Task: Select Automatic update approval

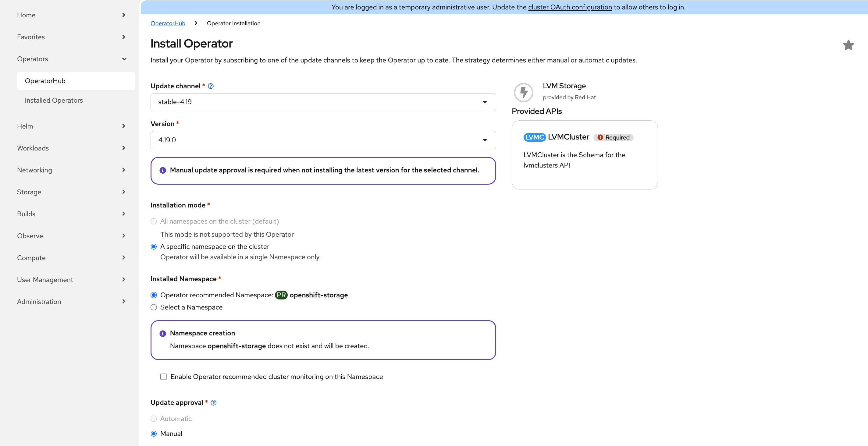Action: (x=154, y=419)
